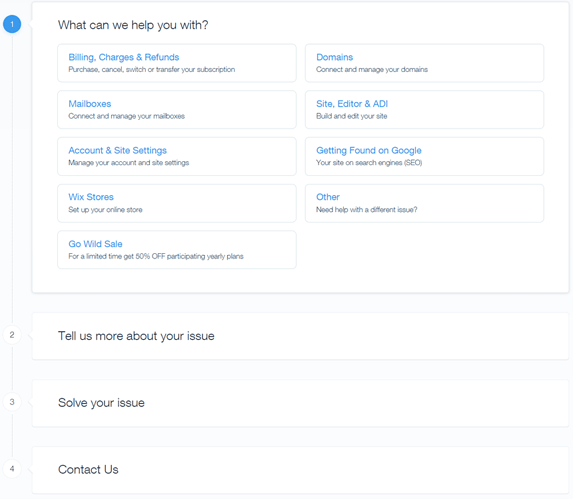The width and height of the screenshot is (573, 499).
Task: Select the Domains help topic
Action: pos(425,63)
